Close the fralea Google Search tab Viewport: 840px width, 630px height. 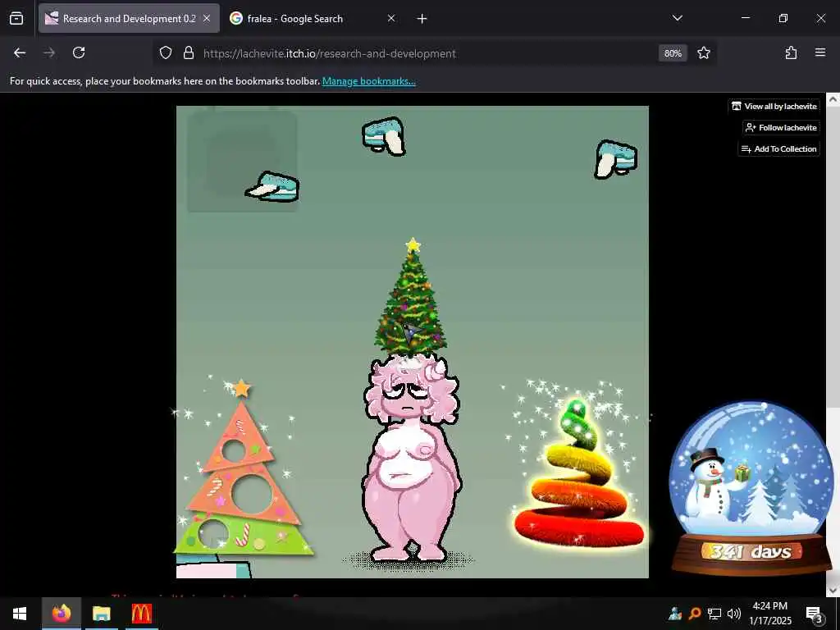pyautogui.click(x=391, y=18)
